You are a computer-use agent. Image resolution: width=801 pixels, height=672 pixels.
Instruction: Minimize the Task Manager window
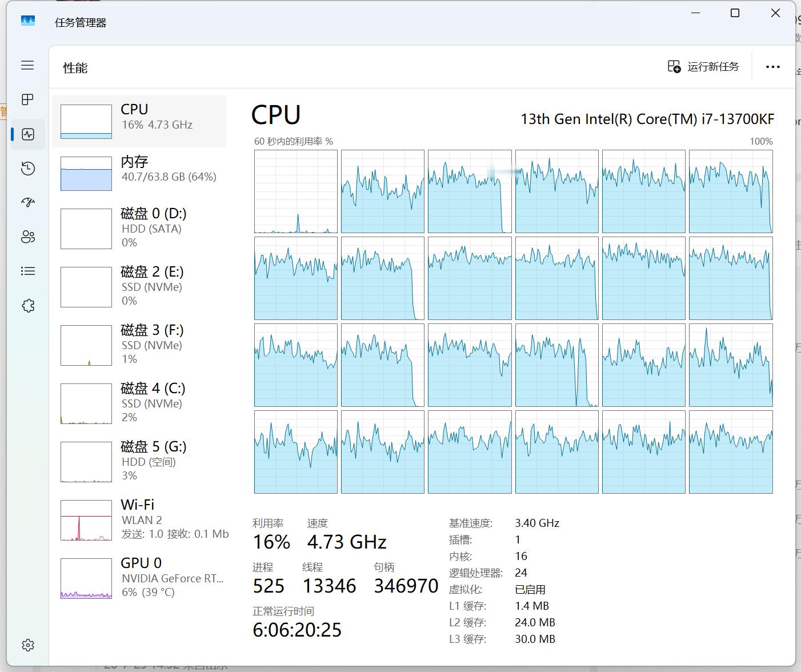tap(696, 13)
